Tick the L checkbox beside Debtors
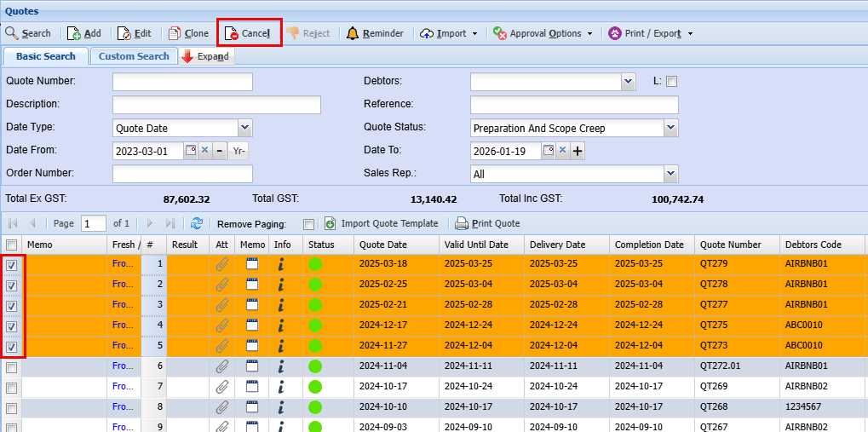 pos(671,82)
